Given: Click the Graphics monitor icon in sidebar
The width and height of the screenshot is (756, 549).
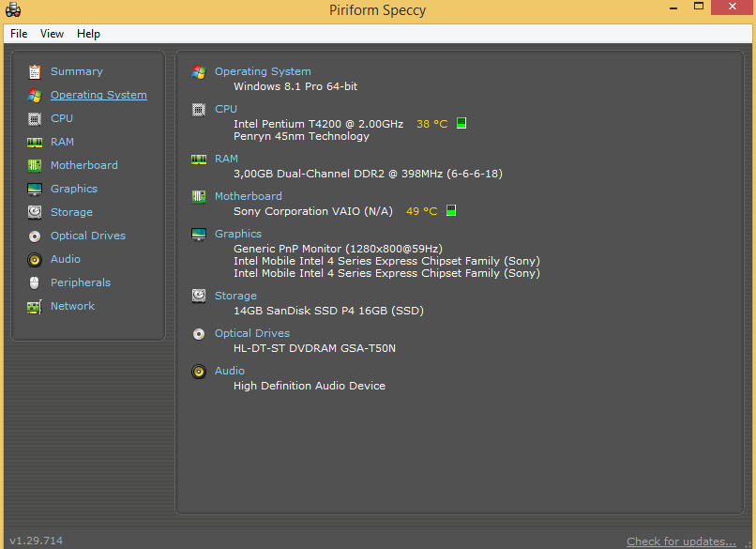Looking at the screenshot, I should pos(35,189).
